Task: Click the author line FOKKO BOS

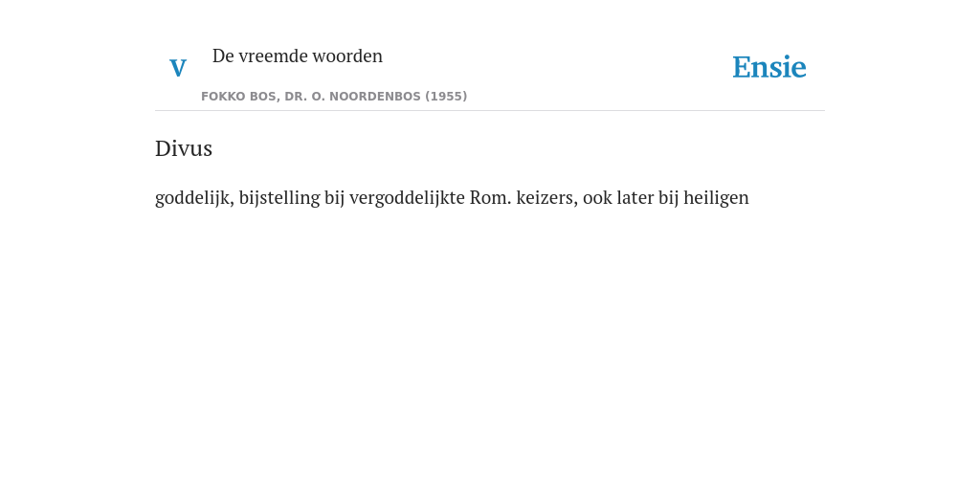Action: (238, 97)
